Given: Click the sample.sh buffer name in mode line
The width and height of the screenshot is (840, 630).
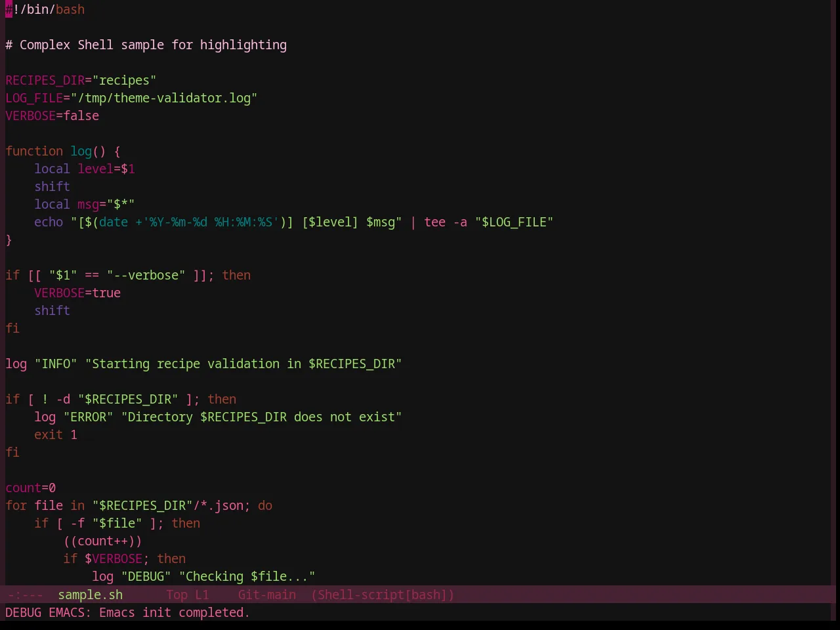Looking at the screenshot, I should click(91, 595).
